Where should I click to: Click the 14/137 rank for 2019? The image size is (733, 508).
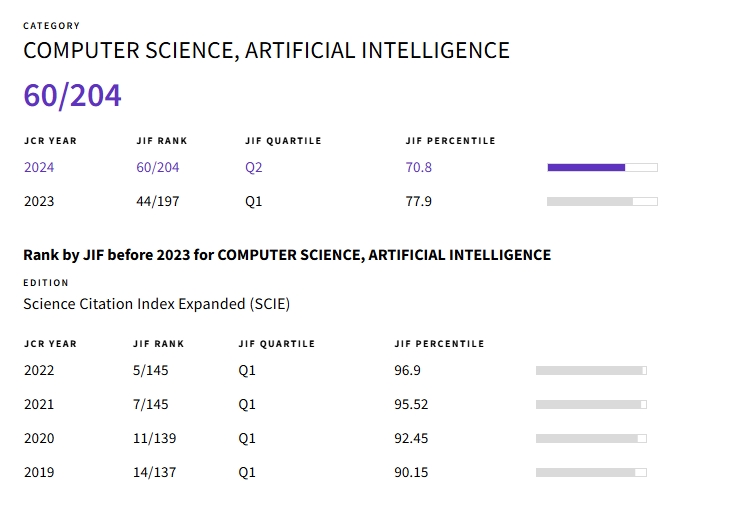click(x=154, y=472)
